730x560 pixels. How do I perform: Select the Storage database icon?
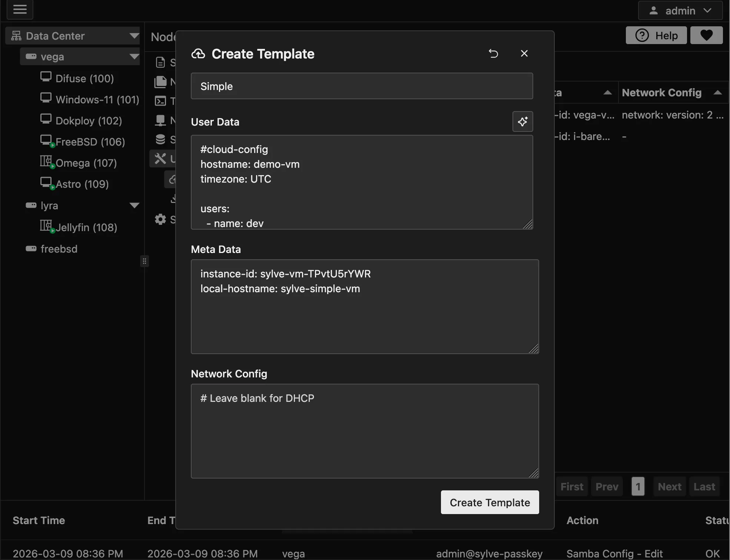160,139
